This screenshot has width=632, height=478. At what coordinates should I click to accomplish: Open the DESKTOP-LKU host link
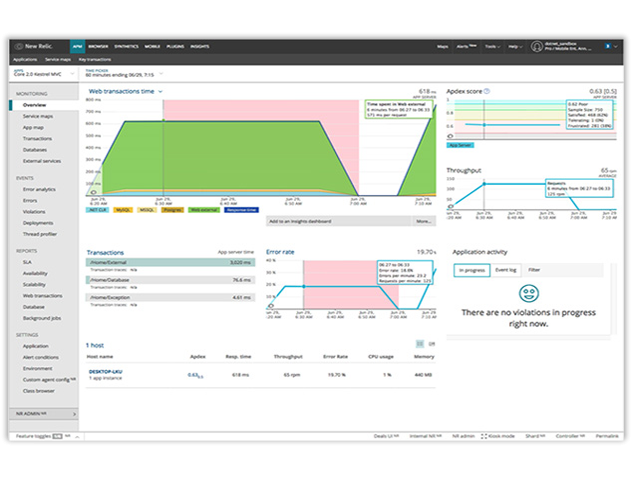pyautogui.click(x=105, y=372)
